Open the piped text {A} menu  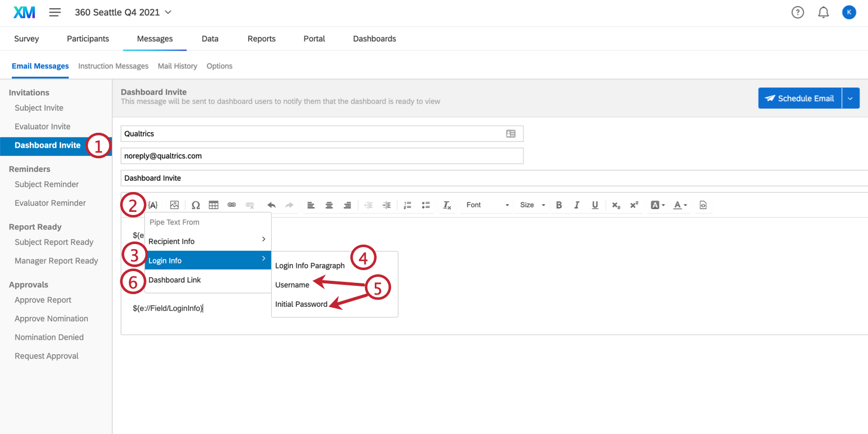point(153,205)
